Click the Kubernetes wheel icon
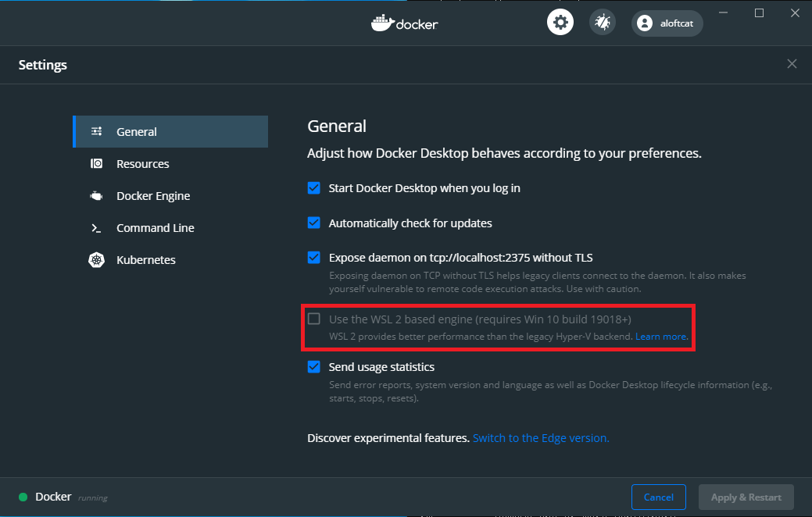 (96, 260)
